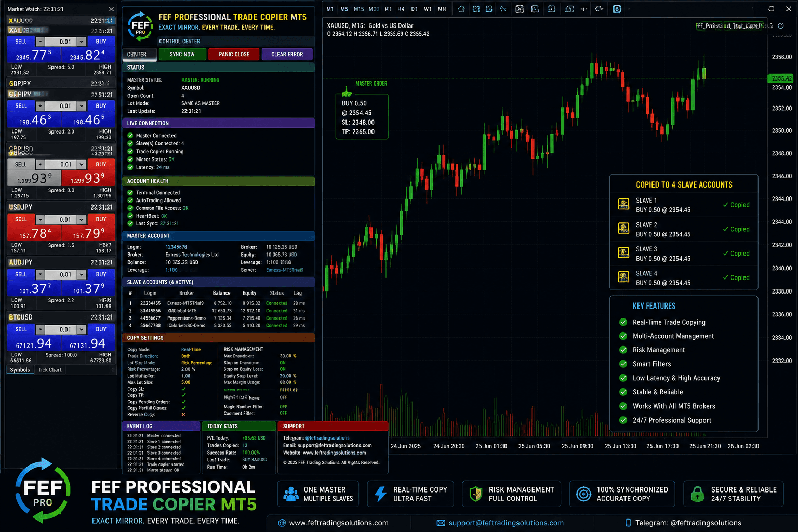Click the Slave 3 account icon
The height and width of the screenshot is (532, 798).
click(623, 252)
